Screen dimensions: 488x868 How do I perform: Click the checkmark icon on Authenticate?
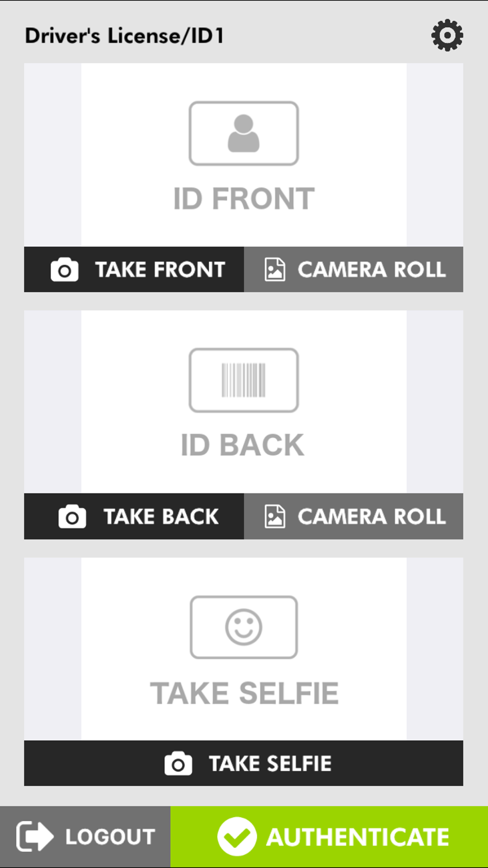click(237, 836)
